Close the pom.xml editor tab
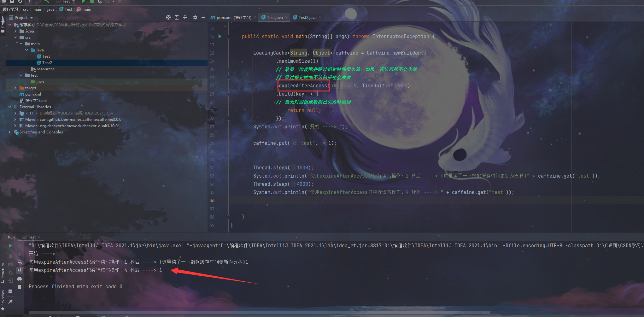The width and height of the screenshot is (644, 317). pos(255,17)
